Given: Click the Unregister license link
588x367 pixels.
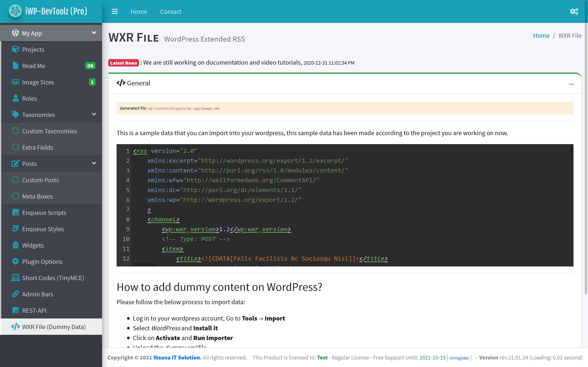Looking at the screenshot, I should pyautogui.click(x=459, y=358).
